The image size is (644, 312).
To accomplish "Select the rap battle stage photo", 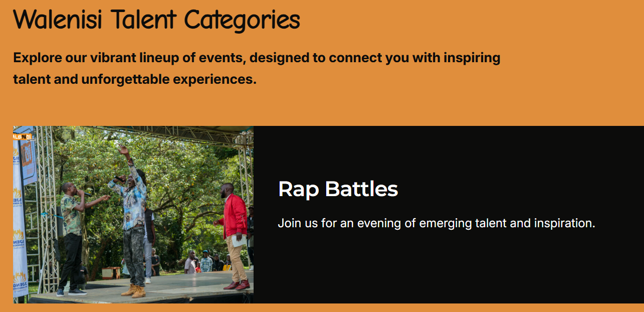I will click(133, 215).
